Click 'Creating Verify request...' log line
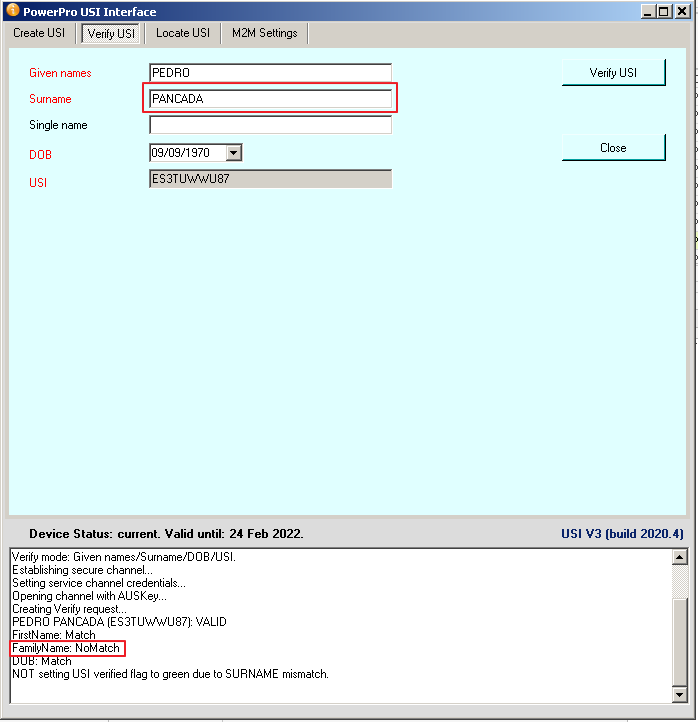The image size is (698, 722). 70,609
